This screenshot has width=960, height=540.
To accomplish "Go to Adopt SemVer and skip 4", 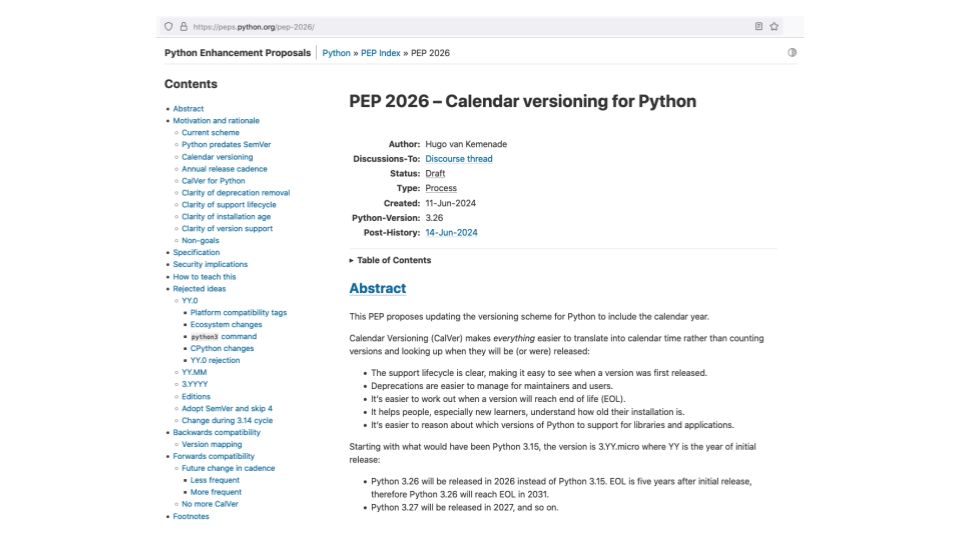I will pos(227,408).
